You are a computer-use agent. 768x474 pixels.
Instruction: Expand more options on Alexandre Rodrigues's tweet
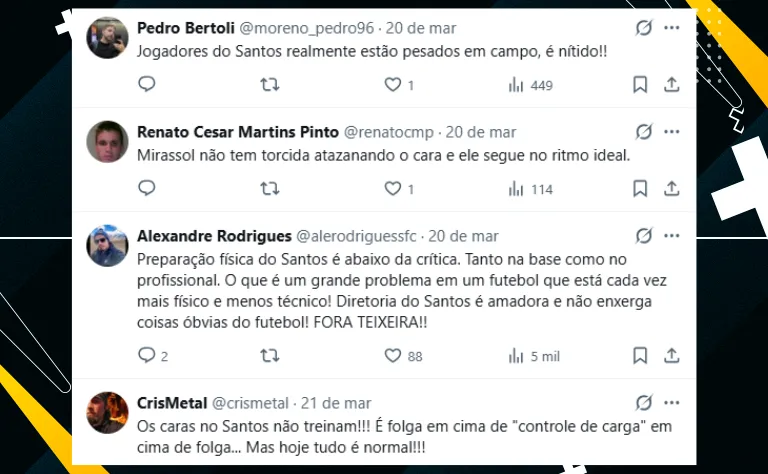(x=672, y=235)
